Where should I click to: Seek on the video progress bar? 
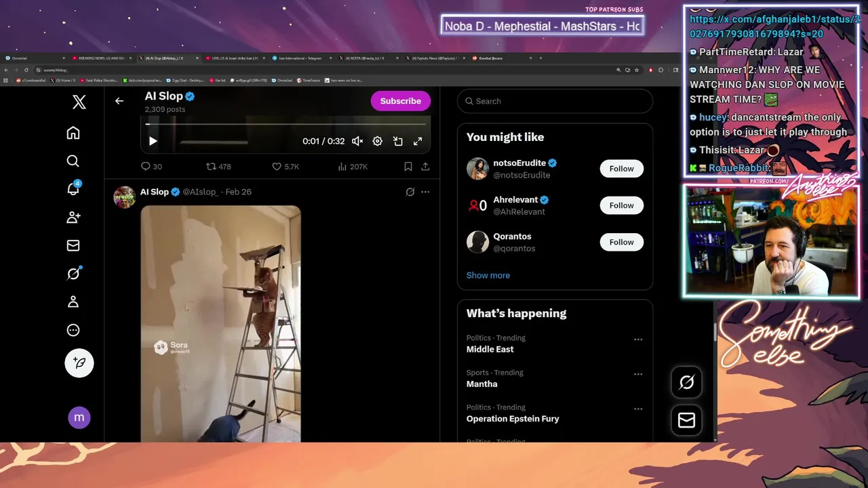click(x=285, y=124)
